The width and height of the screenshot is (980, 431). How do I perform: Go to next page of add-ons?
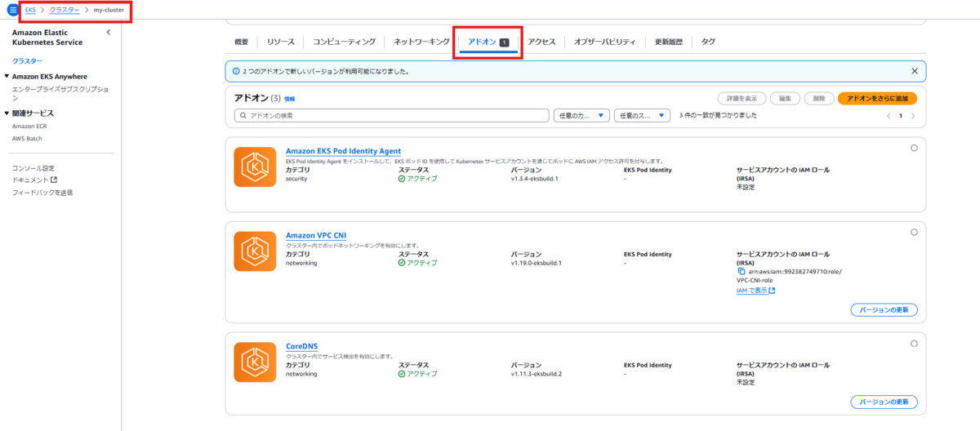(x=913, y=116)
